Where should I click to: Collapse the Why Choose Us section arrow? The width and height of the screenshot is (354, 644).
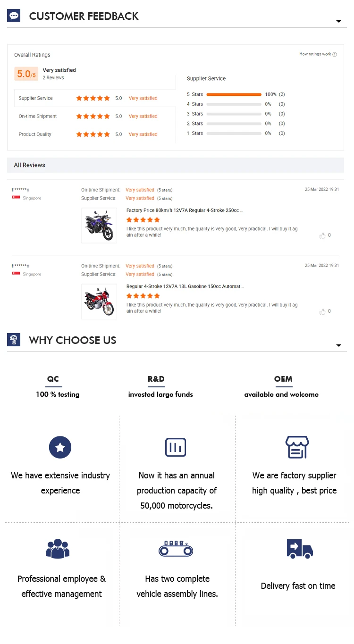coord(338,346)
